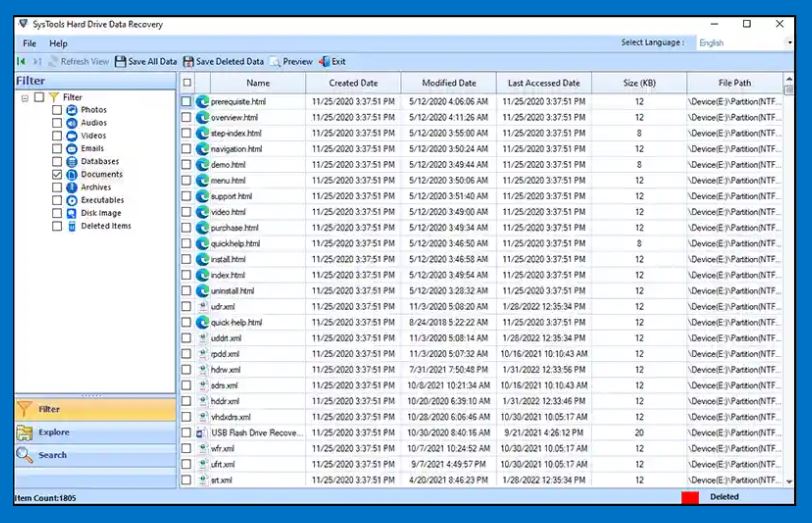Click the first-page navigation arrow icon

(x=21, y=62)
